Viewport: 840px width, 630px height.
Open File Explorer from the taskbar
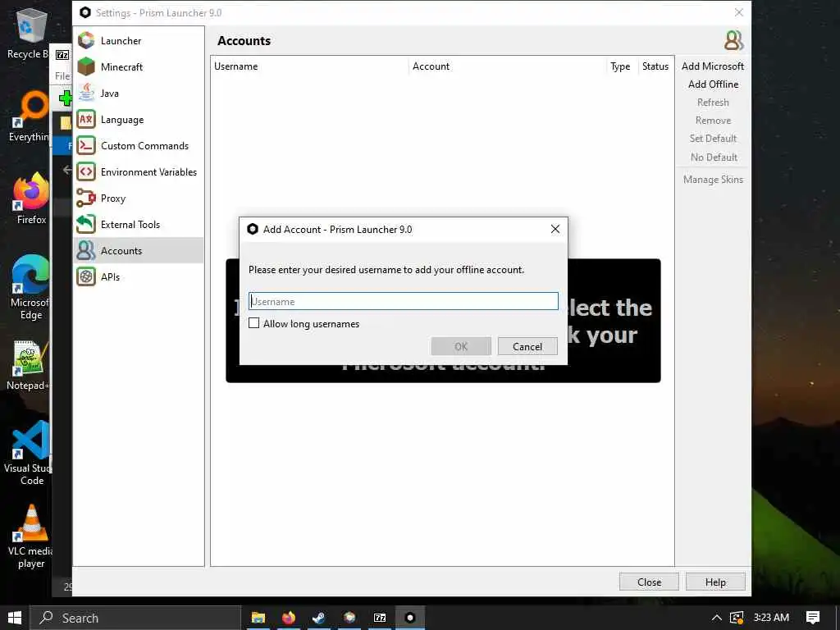pyautogui.click(x=258, y=618)
